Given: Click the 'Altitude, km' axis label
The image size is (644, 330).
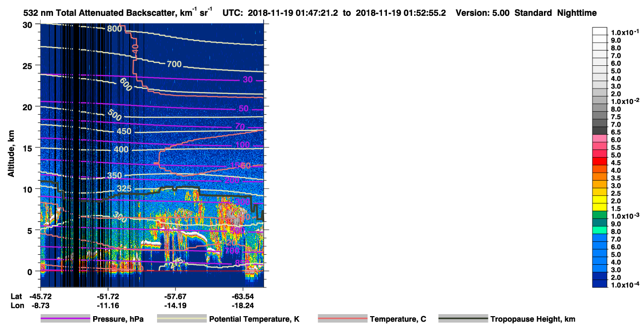Looking at the screenshot, I should click(11, 155).
